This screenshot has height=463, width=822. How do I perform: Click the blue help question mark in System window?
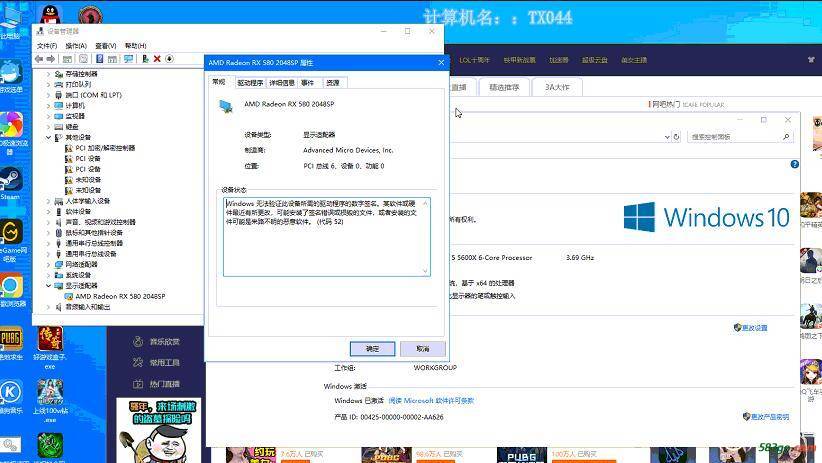point(795,164)
